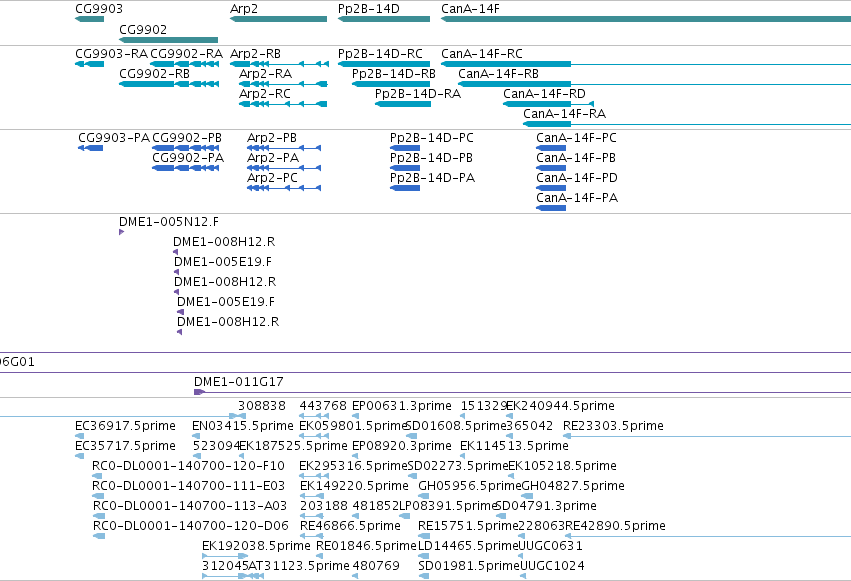Select the CanA-14F gene name
This screenshot has height=581, width=851.
pyautogui.click(x=470, y=9)
